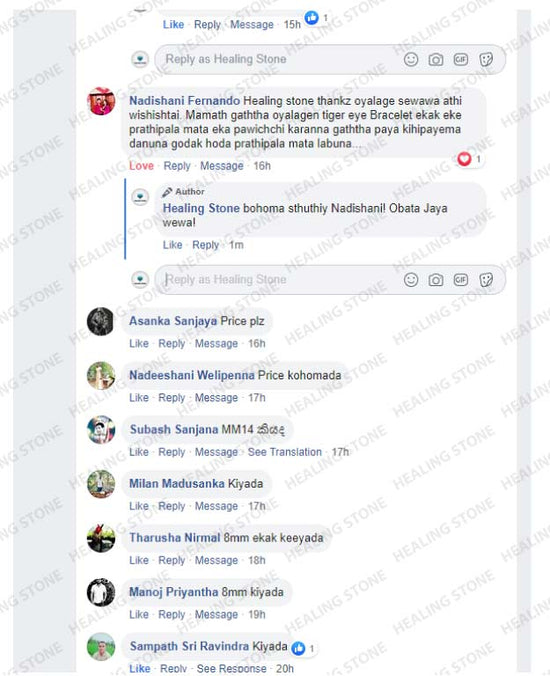
Task: Open emoji picker in lower reply box
Action: coord(411,280)
